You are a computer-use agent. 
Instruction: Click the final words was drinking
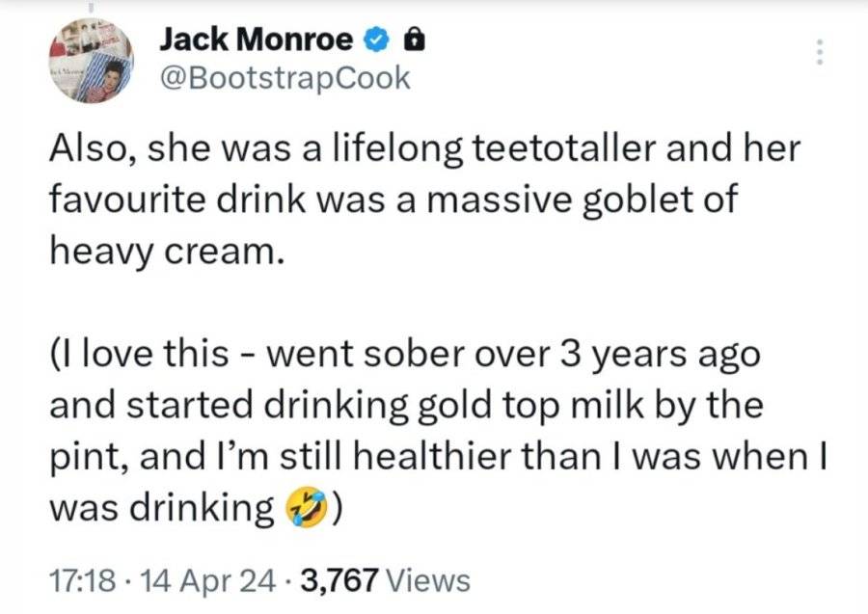click(x=162, y=509)
